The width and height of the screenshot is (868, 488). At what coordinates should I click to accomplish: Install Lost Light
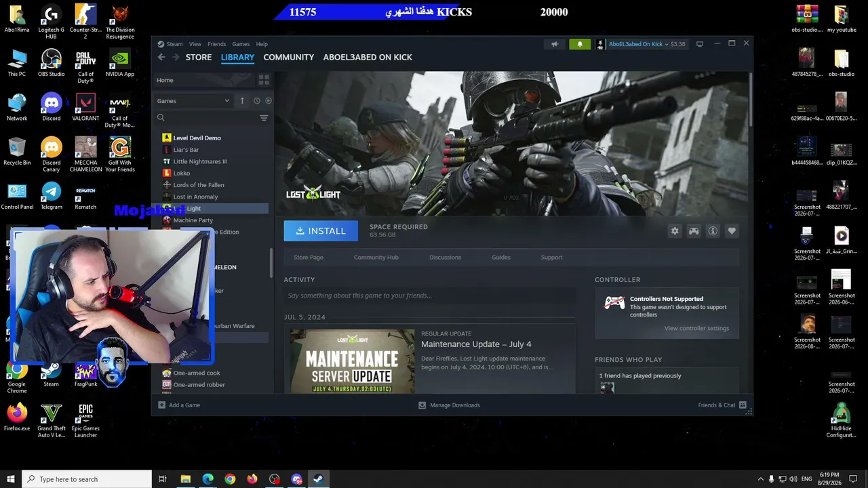click(321, 231)
